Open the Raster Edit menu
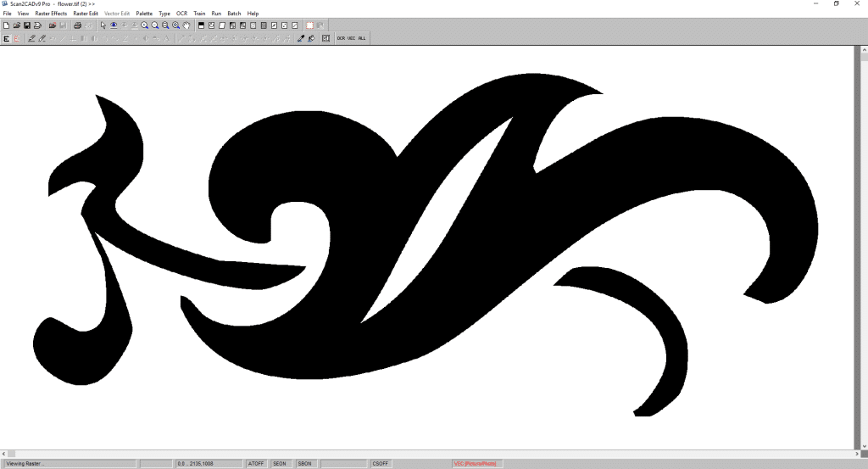 click(86, 14)
